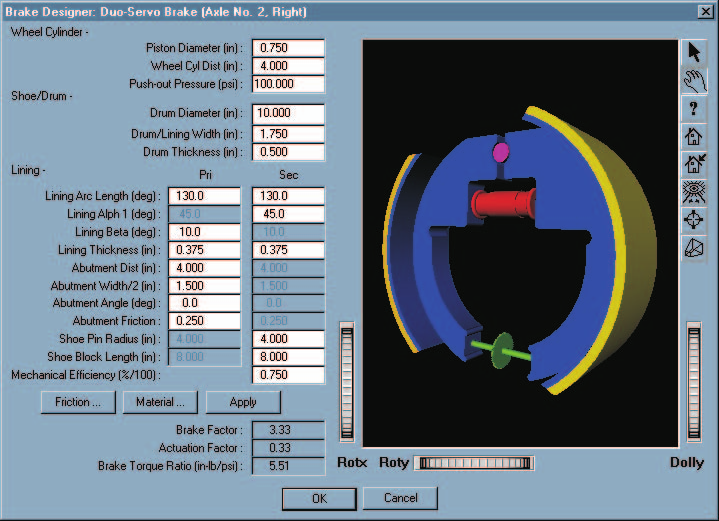
Task: Click the Friction ... button
Action: click(x=78, y=402)
